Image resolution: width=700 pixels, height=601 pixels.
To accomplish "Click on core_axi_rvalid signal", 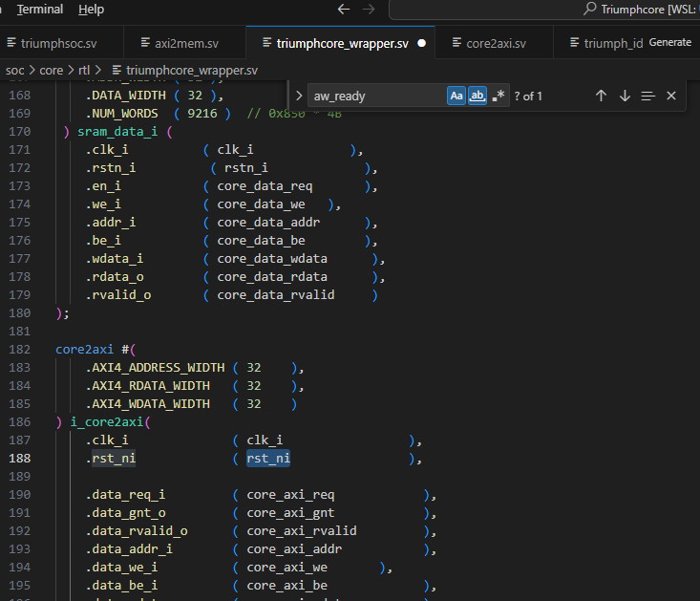I will coord(302,531).
